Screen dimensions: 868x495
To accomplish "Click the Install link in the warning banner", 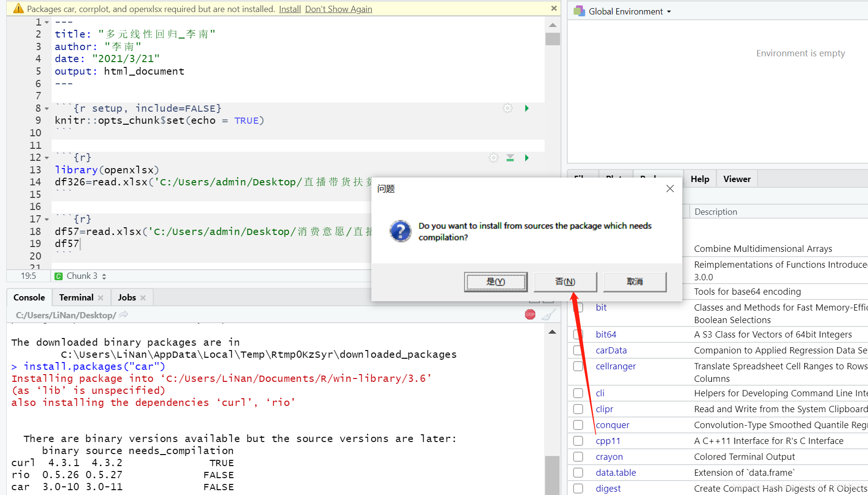I will click(290, 9).
